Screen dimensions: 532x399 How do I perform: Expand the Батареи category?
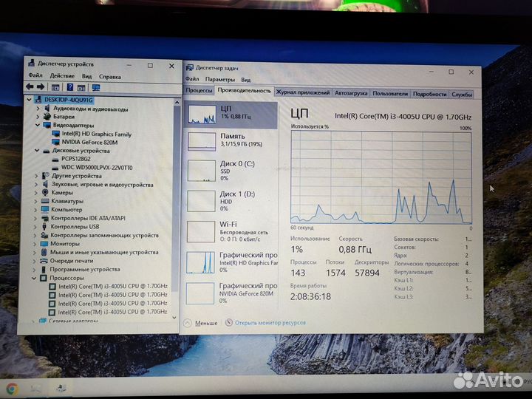(38, 117)
